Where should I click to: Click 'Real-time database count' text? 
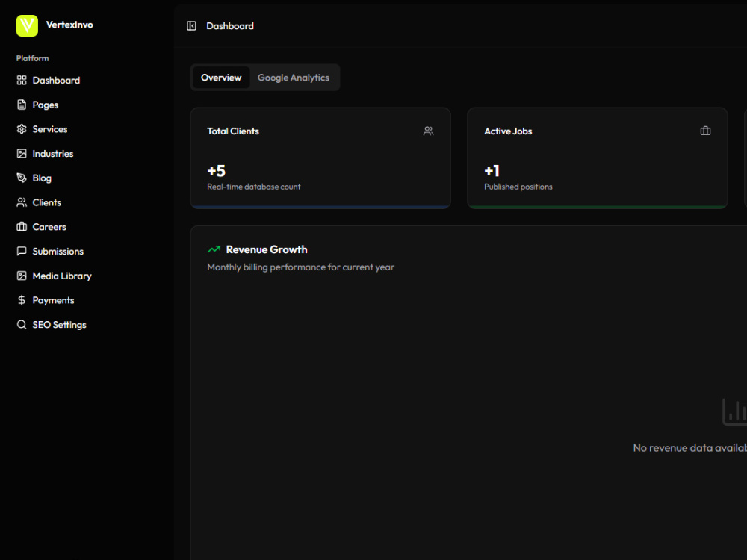[x=254, y=187]
